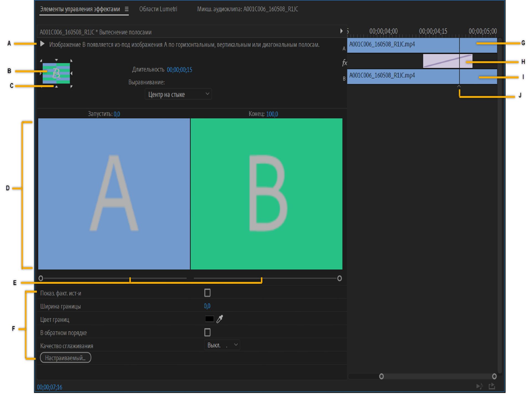Open the anti-aliasing quality dropdown

click(222, 345)
